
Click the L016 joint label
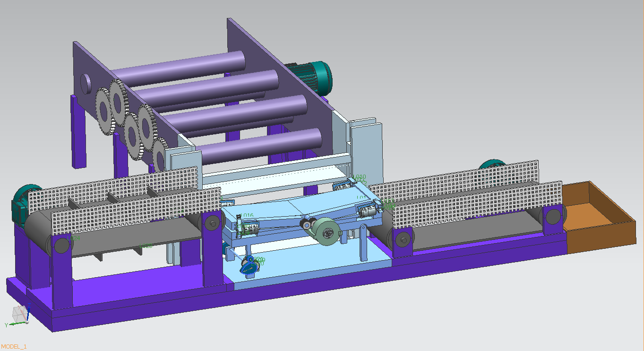[x=248, y=216]
